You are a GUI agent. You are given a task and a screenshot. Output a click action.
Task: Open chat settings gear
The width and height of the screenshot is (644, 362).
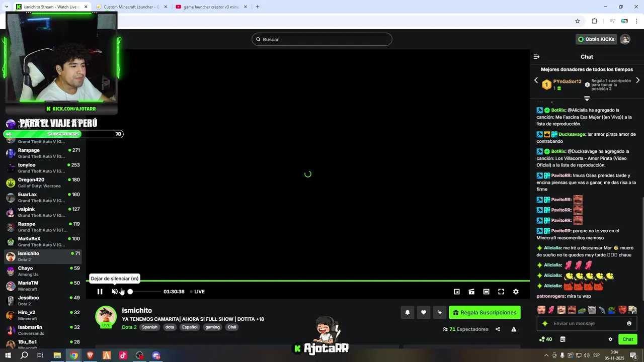coord(610,339)
